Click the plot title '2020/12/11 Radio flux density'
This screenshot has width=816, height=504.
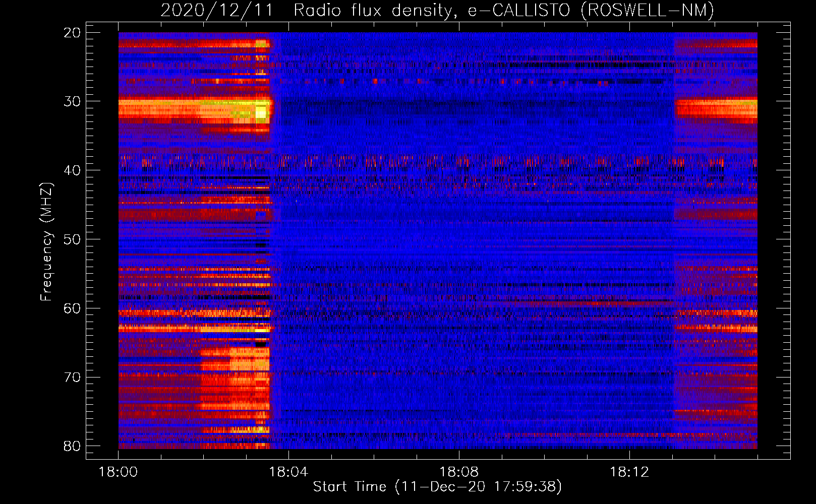(x=309, y=10)
